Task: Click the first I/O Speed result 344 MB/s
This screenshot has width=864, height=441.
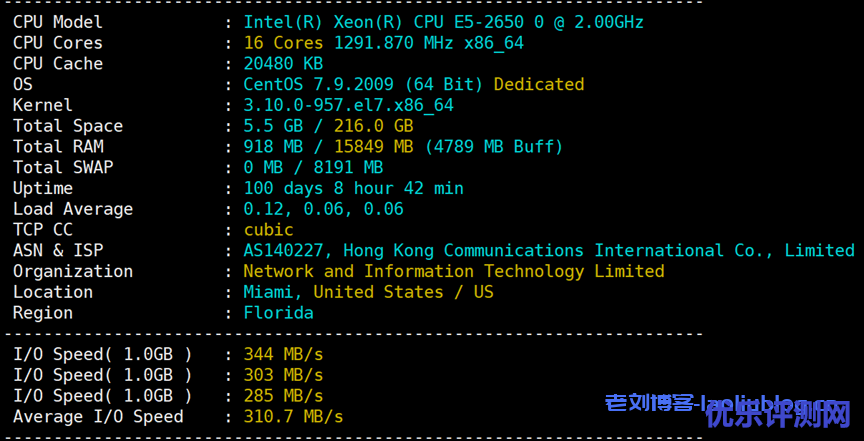Action: [x=283, y=354]
